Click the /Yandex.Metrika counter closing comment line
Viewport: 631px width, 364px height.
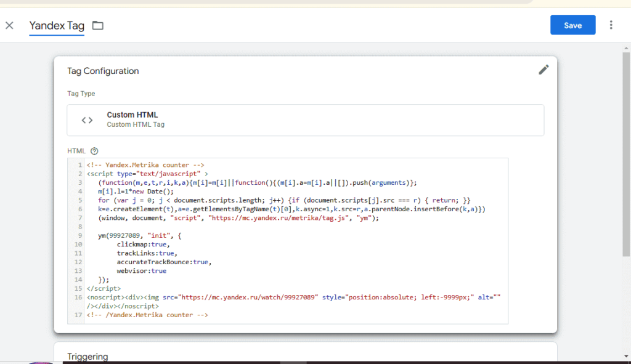147,315
